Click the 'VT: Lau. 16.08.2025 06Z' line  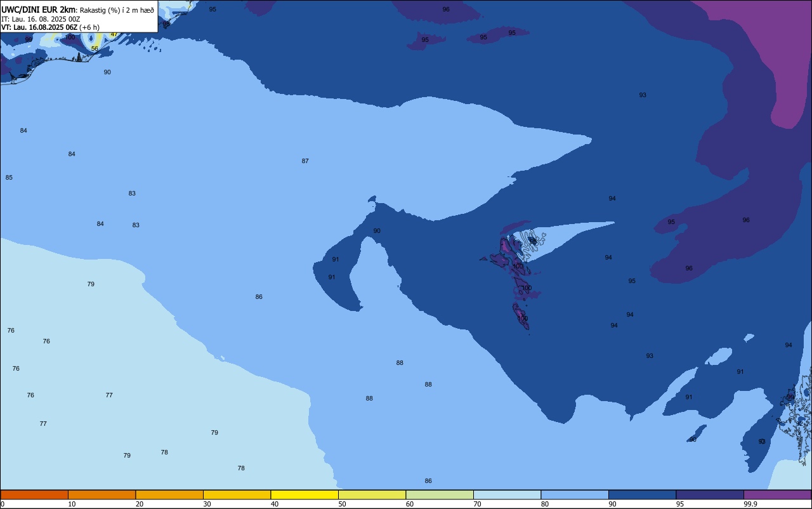tap(39, 27)
